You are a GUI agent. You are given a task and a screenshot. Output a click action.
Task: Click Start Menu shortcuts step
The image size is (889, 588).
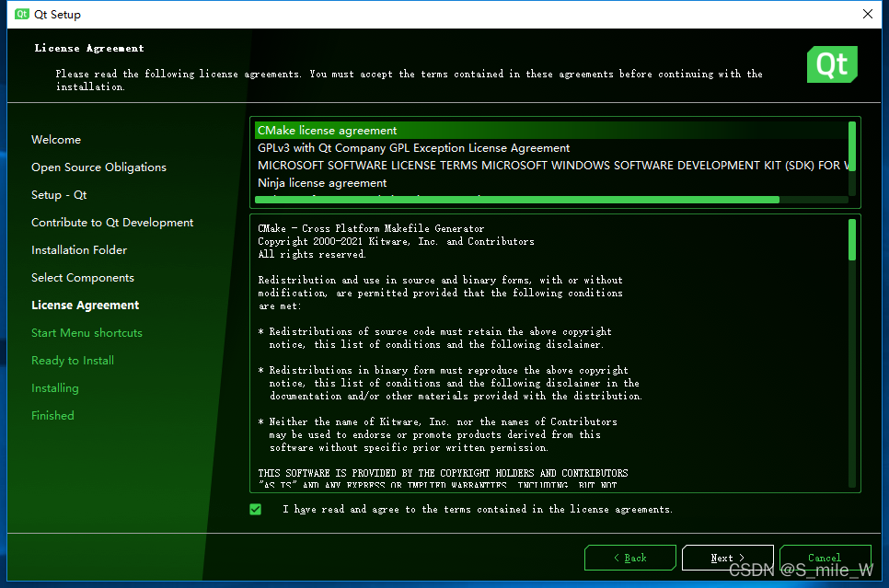[87, 333]
